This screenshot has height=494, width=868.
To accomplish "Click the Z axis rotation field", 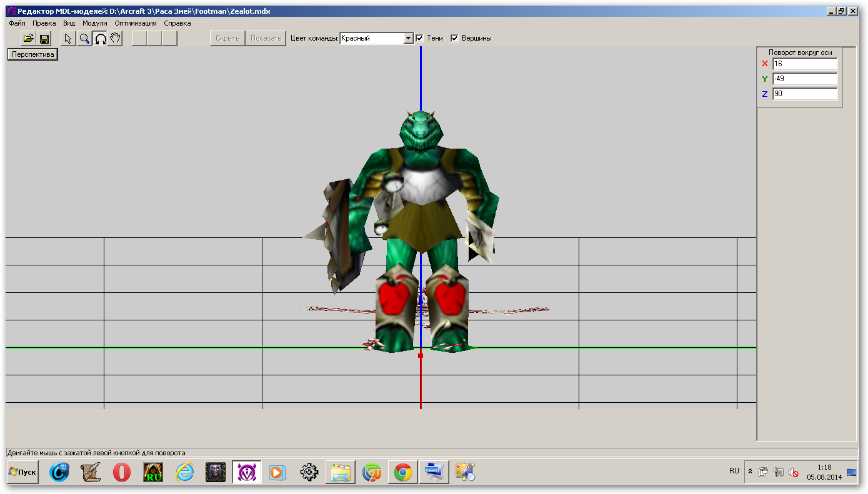I will [804, 94].
